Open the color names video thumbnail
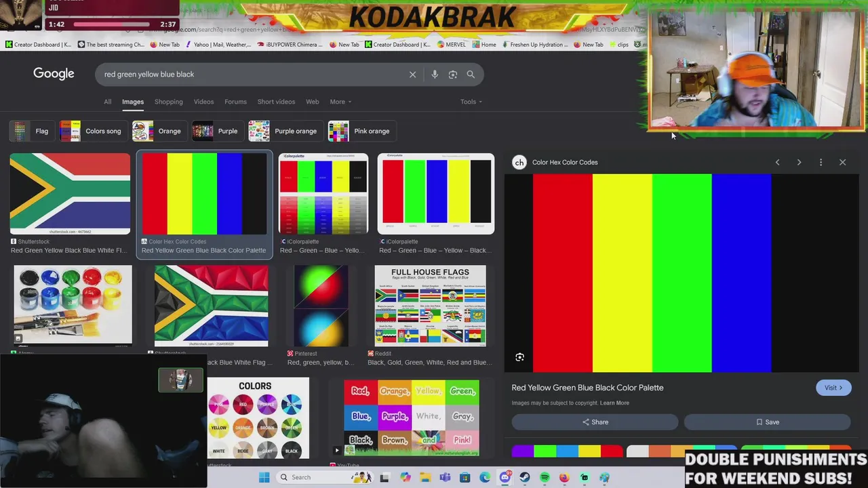The image size is (868, 488). pos(412,418)
